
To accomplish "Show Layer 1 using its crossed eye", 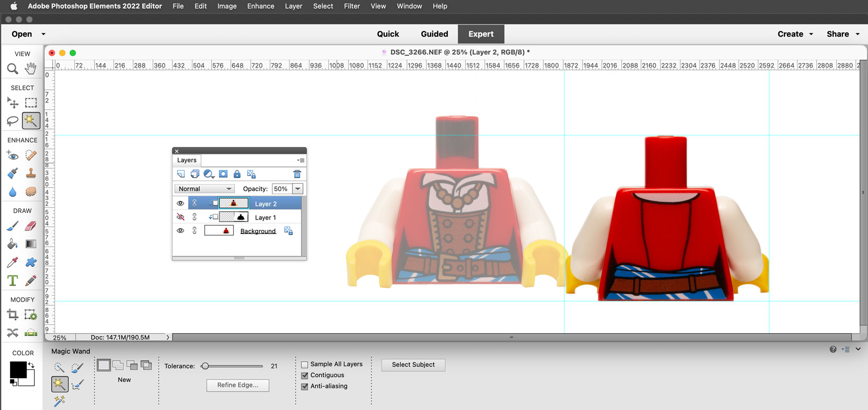I will 180,217.
